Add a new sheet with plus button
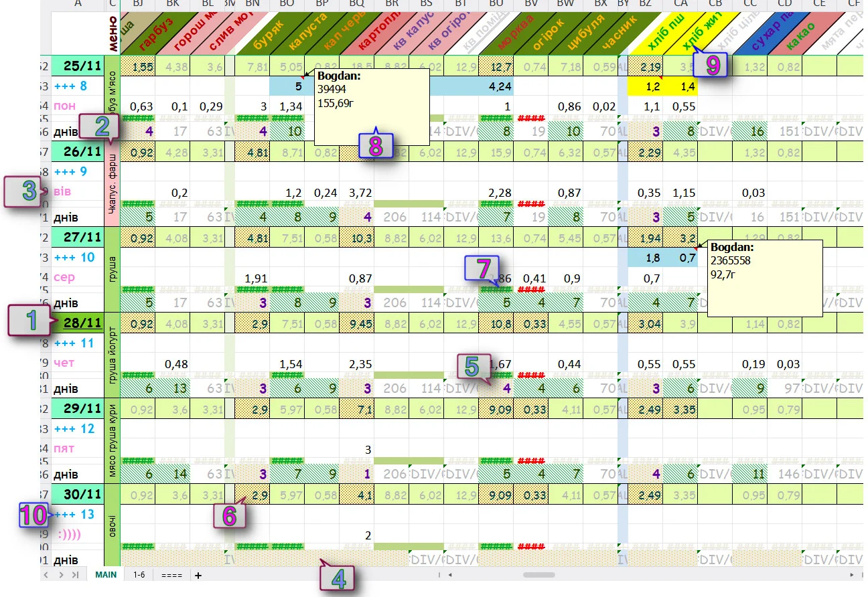 [198, 575]
